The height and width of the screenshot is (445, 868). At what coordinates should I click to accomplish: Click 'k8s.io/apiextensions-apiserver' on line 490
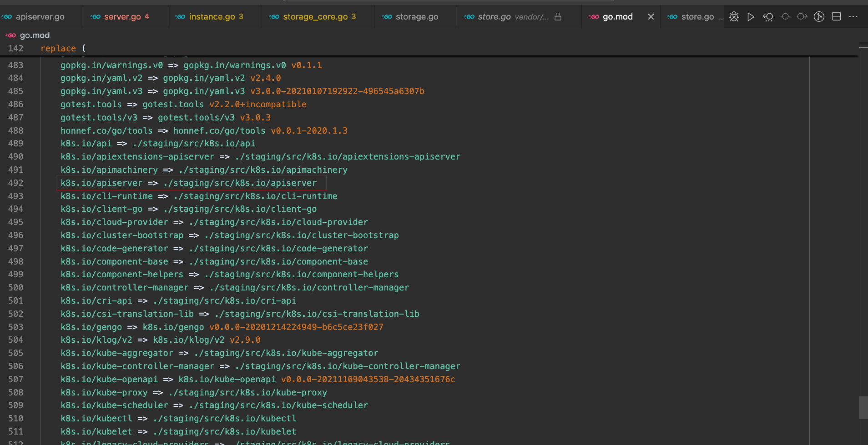[x=137, y=157]
